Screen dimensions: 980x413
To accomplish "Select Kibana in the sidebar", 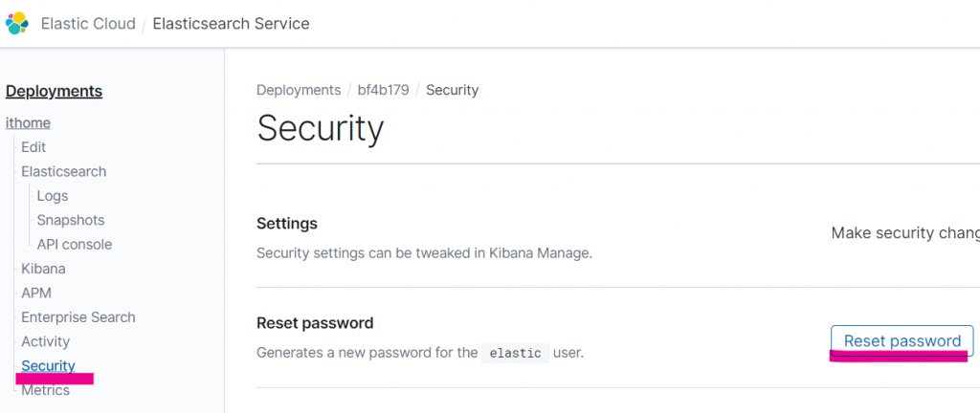I will 43,269.
